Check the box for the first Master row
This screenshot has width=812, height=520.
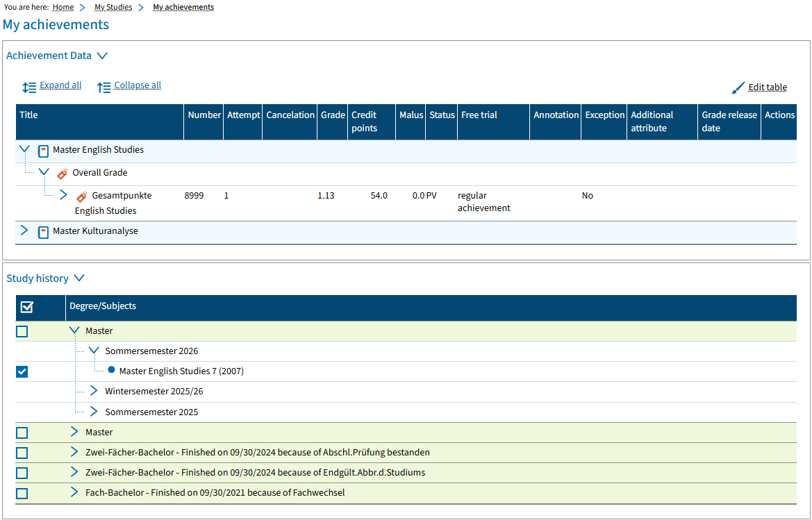22,331
